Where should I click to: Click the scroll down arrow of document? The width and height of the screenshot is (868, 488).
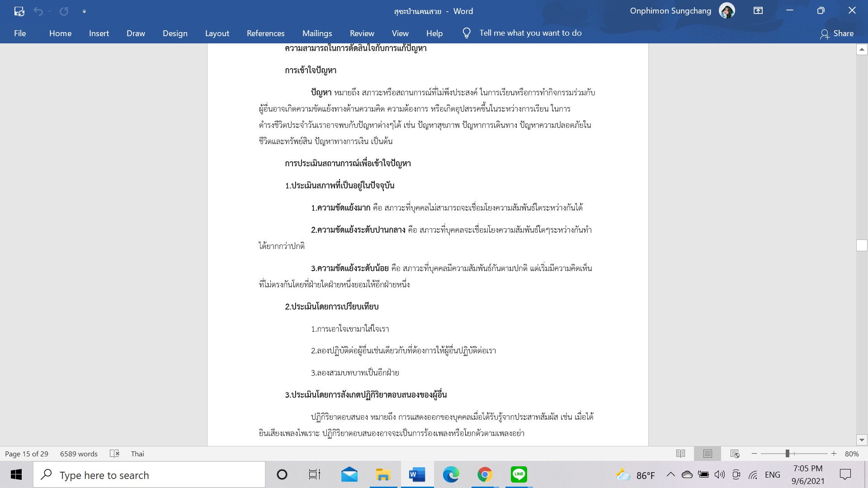862,440
